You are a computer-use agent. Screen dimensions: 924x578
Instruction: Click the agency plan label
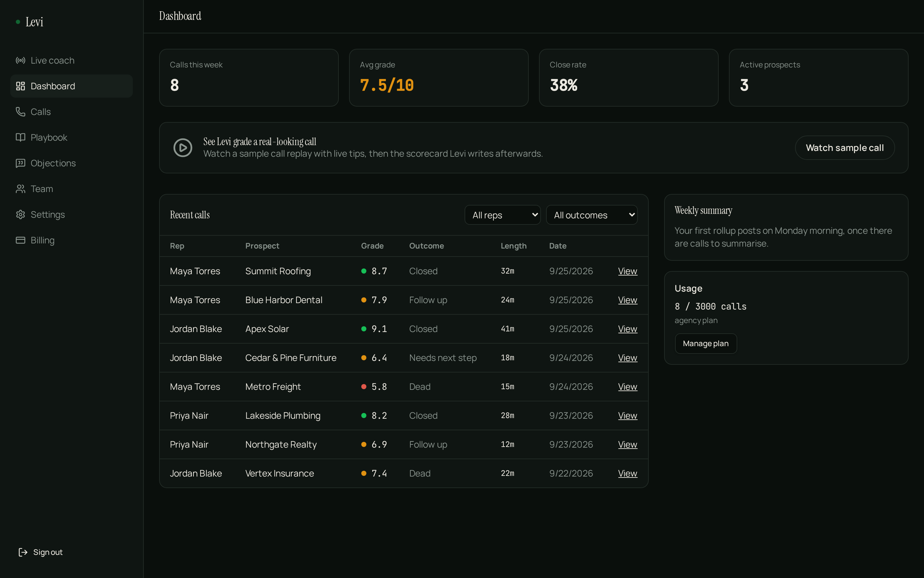tap(696, 320)
